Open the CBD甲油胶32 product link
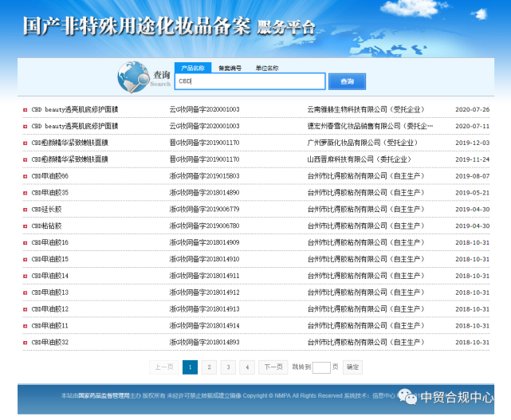Image resolution: width=511 pixels, height=420 pixels. click(50, 342)
